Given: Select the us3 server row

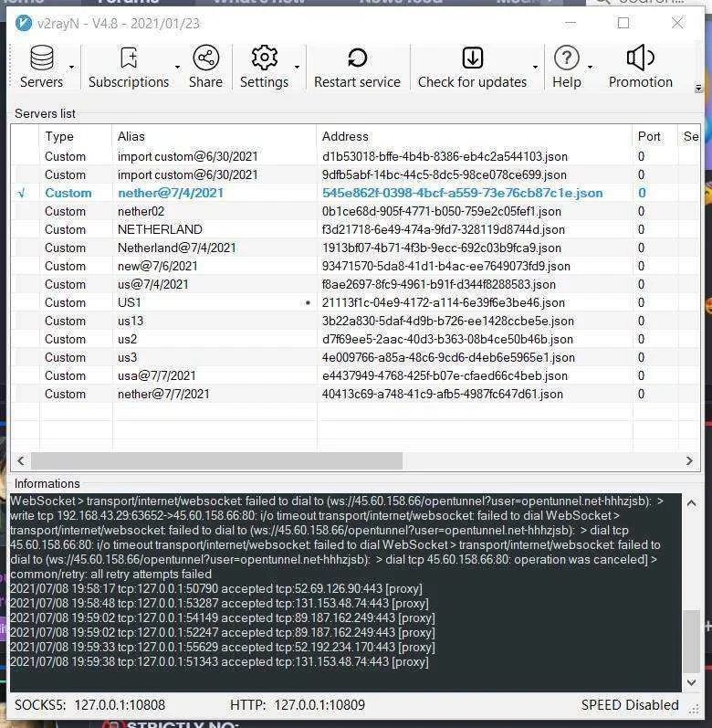Looking at the screenshot, I should [355, 357].
